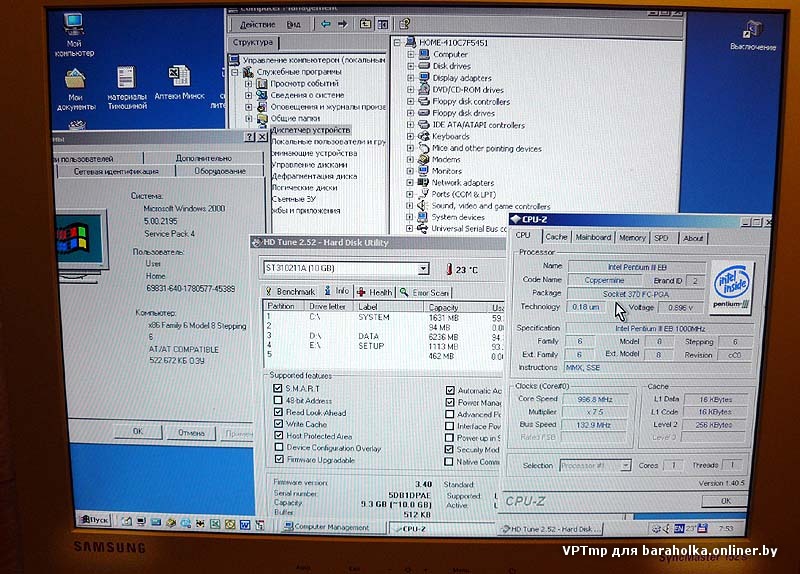Toggle the Read Look-Ahead checkbox
This screenshot has height=574, width=800.
(x=278, y=412)
